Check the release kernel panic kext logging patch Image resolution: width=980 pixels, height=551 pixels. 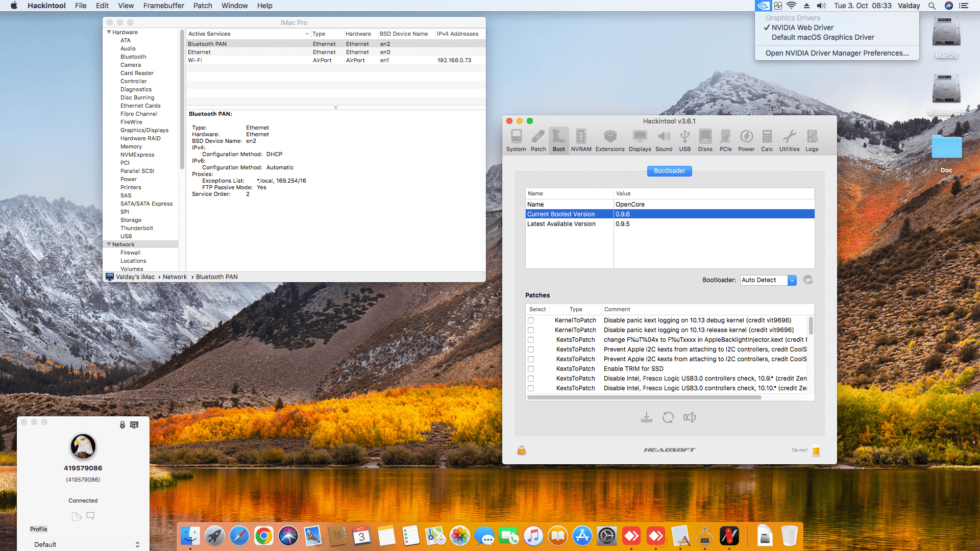tap(531, 330)
